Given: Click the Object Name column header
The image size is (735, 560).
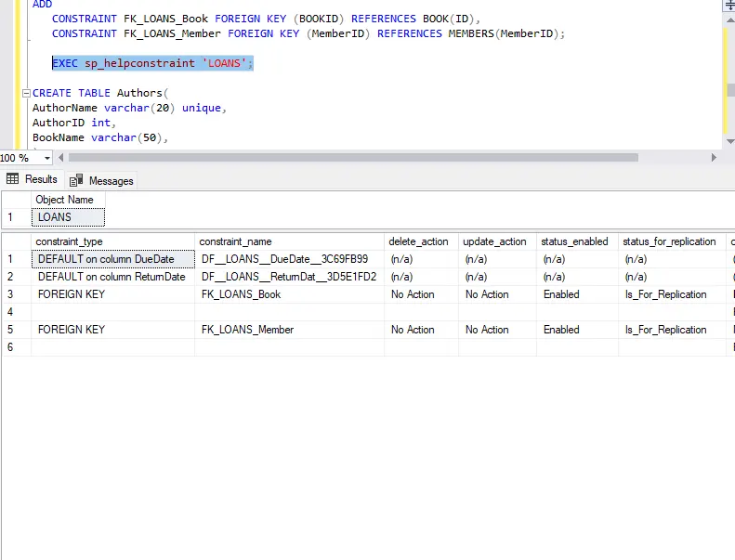Looking at the screenshot, I should coord(69,200).
